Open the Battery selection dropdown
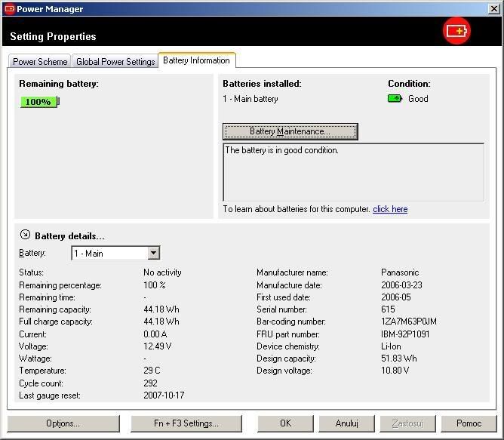The width and height of the screenshot is (504, 440). pos(153,254)
